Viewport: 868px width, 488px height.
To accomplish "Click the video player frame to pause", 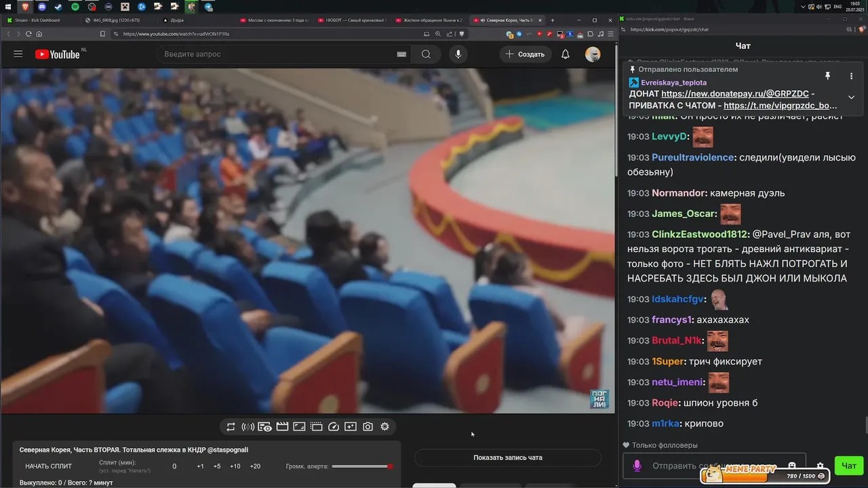I will (308, 241).
